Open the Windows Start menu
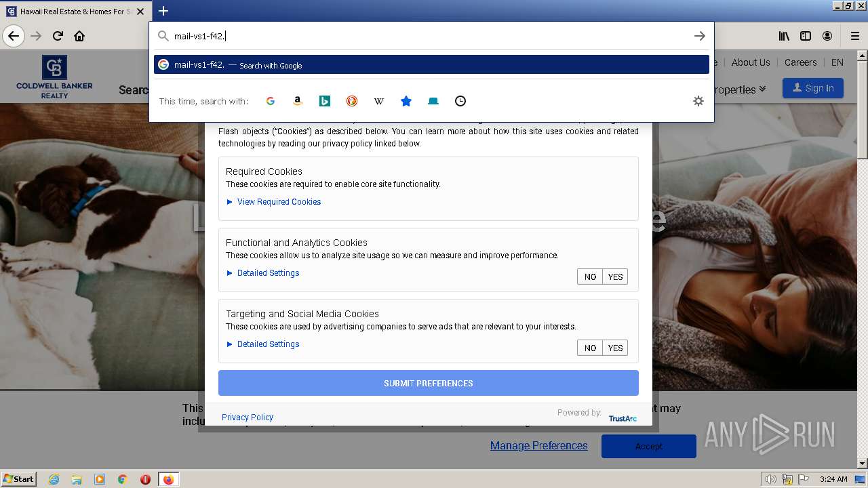Screen dimensions: 868x488 coord(19,479)
